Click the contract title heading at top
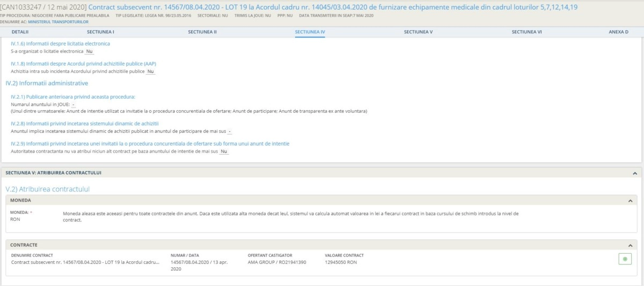Screen dimensions: 644x286 point(333,7)
